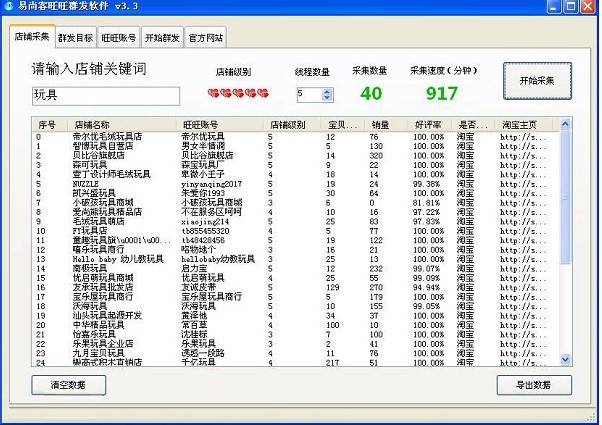Select the row 宝乐屋玩具商行 in 店铺名称 column
The width and height of the screenshot is (602, 425).
103,297
